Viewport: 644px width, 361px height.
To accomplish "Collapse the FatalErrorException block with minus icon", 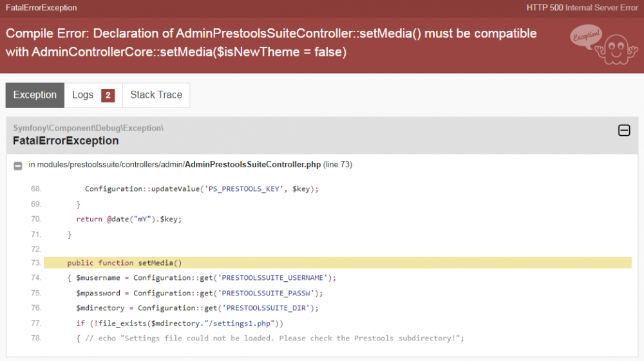I will 623,131.
